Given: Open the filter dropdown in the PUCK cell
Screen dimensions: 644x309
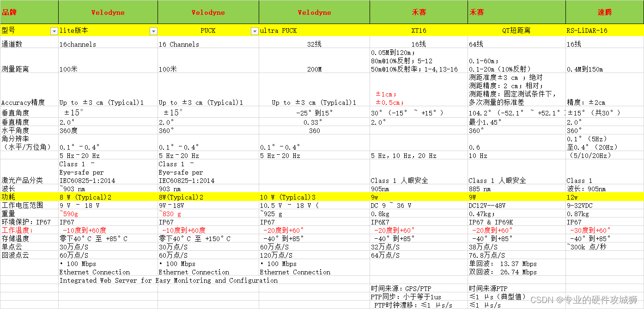Looking at the screenshot, I should click(254, 31).
